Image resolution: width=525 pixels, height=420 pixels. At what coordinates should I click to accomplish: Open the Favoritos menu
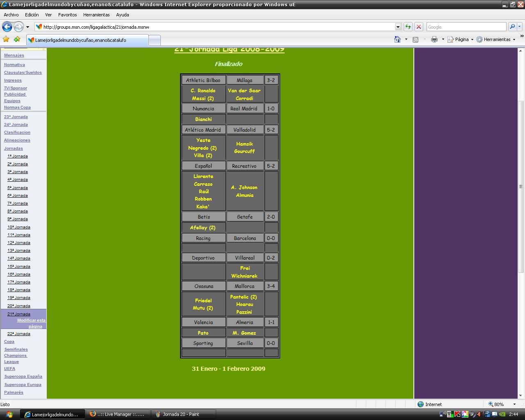click(67, 15)
